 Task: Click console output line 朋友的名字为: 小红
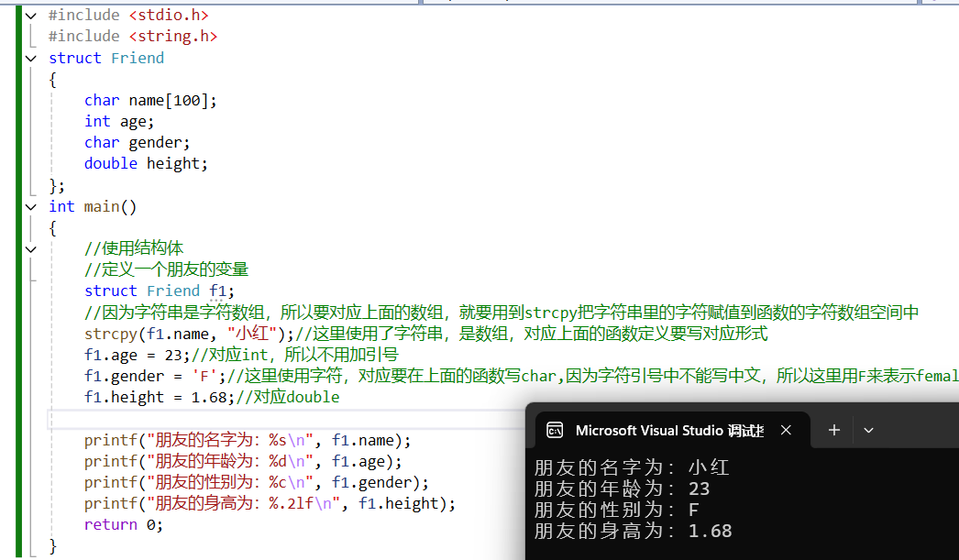coord(632,467)
